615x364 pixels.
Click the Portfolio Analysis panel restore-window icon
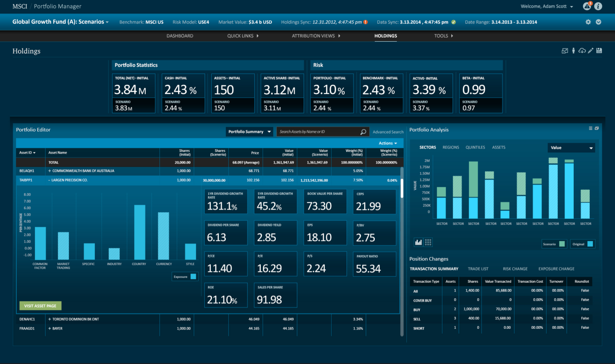click(x=597, y=128)
